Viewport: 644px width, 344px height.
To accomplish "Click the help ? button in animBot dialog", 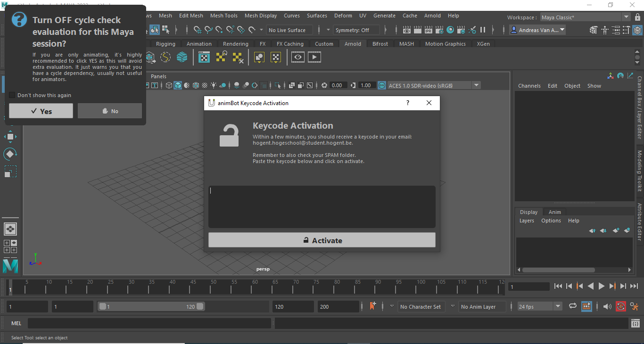I will click(x=408, y=103).
